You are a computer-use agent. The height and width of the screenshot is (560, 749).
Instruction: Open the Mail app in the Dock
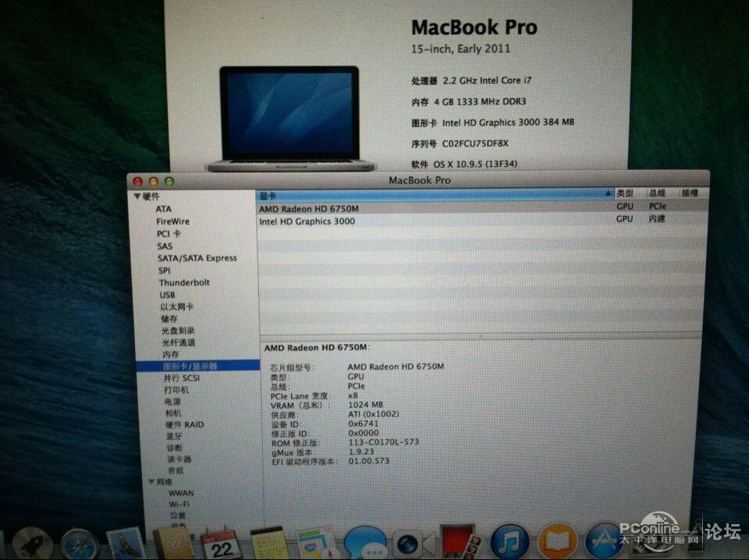click(126, 544)
